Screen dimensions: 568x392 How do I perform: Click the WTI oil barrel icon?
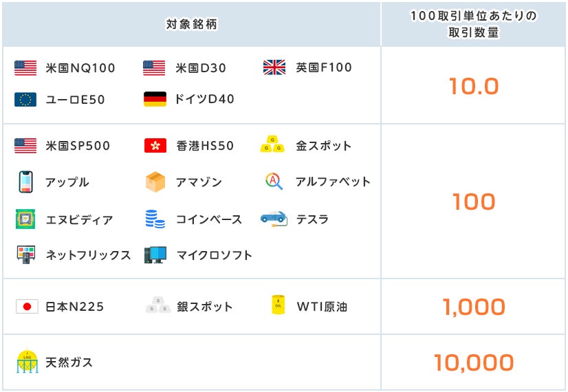278,305
